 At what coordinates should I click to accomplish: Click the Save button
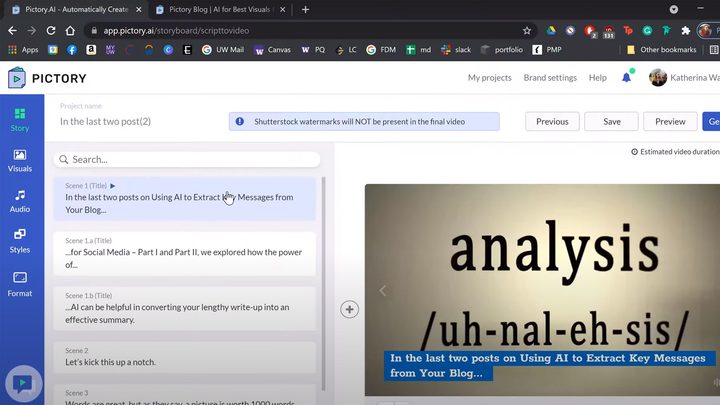(611, 121)
